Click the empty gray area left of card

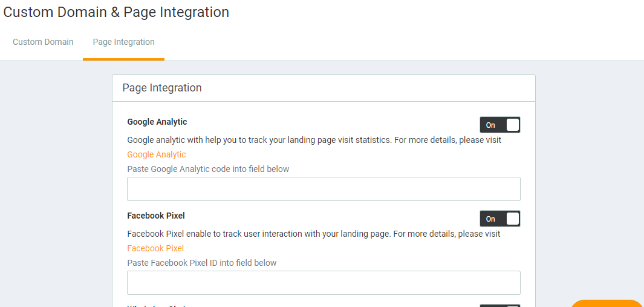[54, 182]
